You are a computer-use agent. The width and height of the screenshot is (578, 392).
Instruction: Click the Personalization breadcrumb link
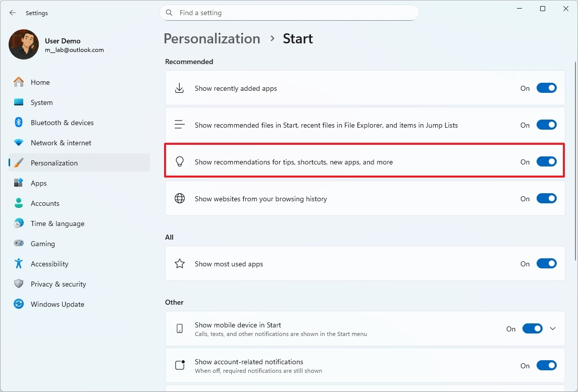(212, 39)
